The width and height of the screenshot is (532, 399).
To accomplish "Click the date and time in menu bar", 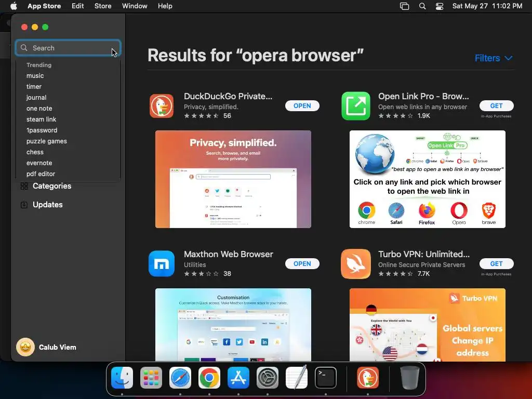I will (487, 6).
